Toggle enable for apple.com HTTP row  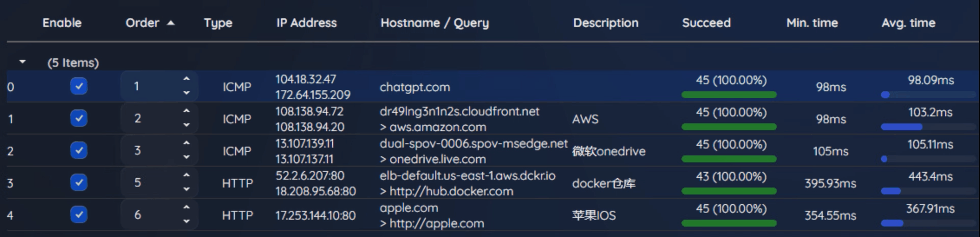coord(79,214)
